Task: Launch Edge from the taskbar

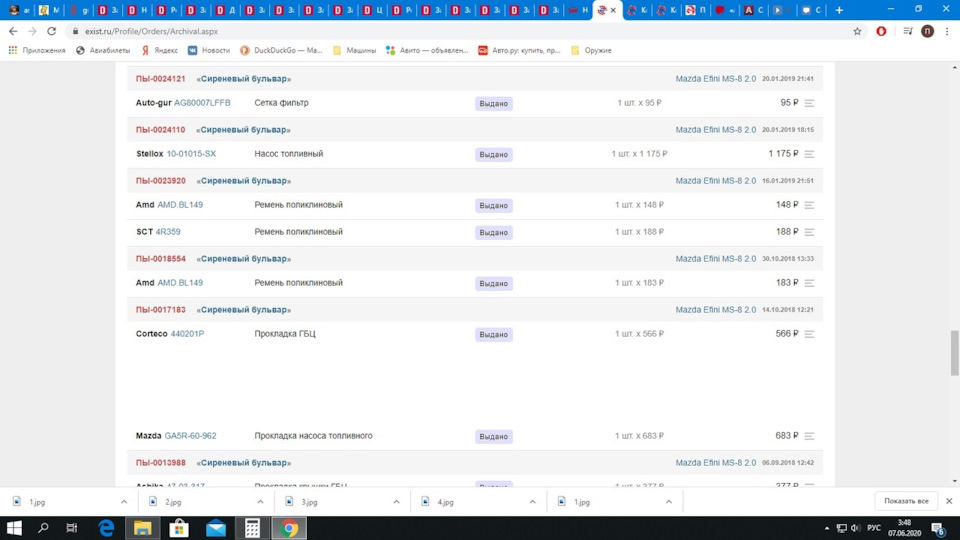Action: pos(107,528)
